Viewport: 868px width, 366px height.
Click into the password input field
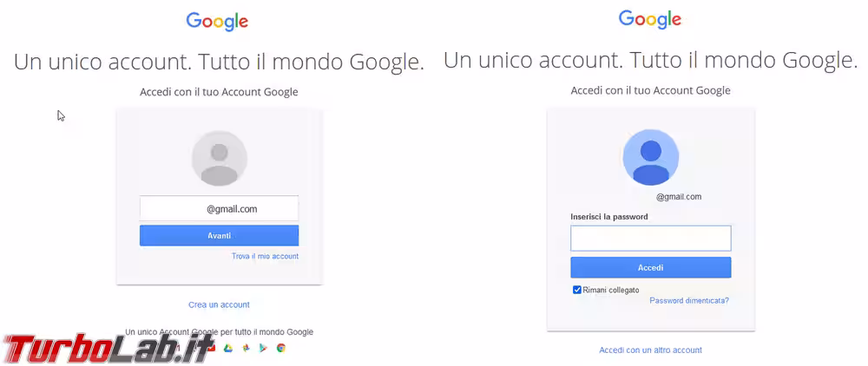coord(650,239)
